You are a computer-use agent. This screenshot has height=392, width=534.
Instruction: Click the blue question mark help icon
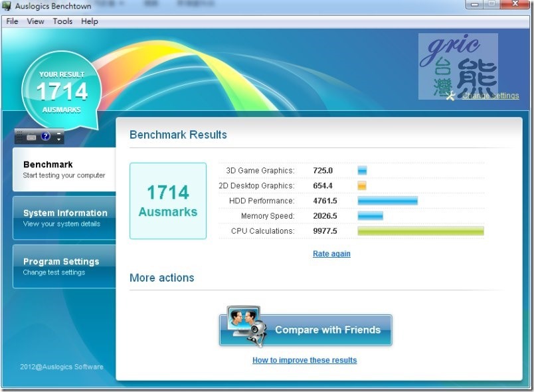point(45,136)
